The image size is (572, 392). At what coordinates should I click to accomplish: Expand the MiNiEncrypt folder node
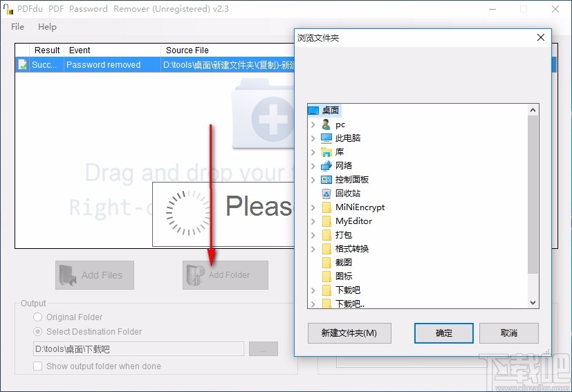tap(313, 207)
